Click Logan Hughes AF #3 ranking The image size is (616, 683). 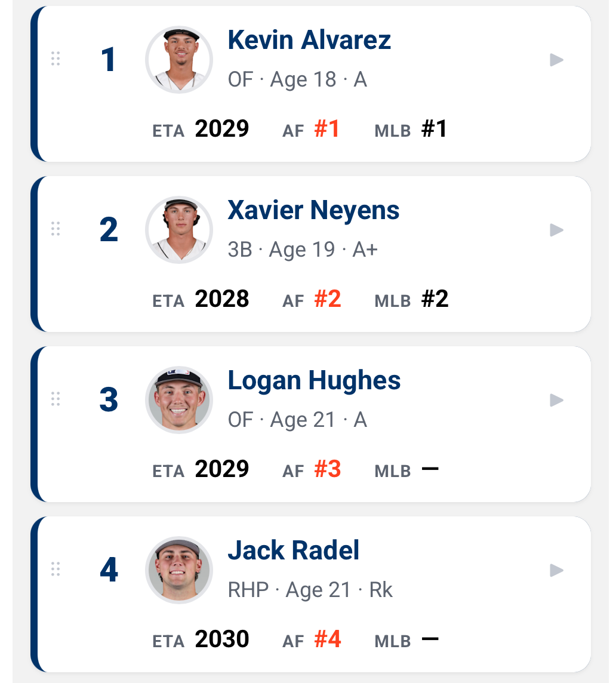click(312, 469)
